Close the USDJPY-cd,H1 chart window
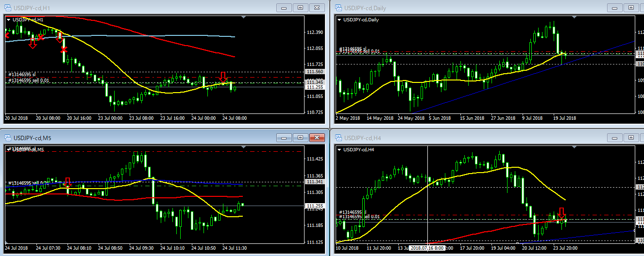The height and width of the screenshot is (256, 644). coord(317,8)
